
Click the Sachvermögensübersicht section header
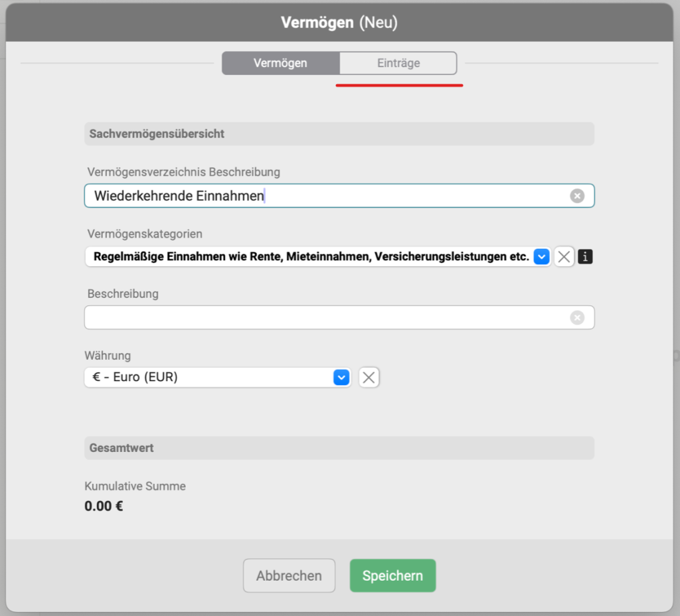(x=157, y=134)
